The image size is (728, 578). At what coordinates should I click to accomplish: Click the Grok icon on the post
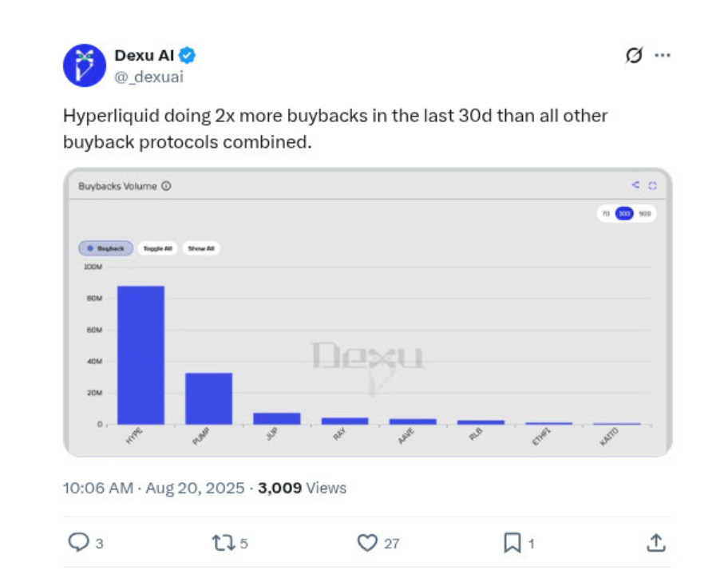coord(634,55)
